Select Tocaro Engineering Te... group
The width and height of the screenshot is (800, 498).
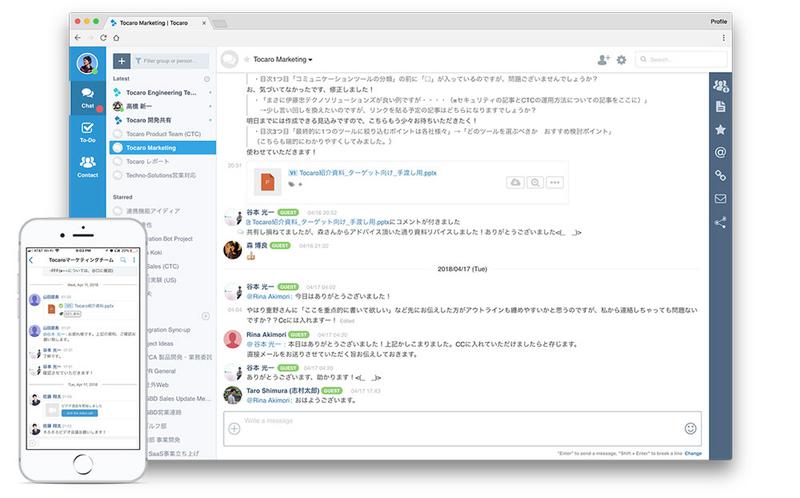tap(162, 92)
